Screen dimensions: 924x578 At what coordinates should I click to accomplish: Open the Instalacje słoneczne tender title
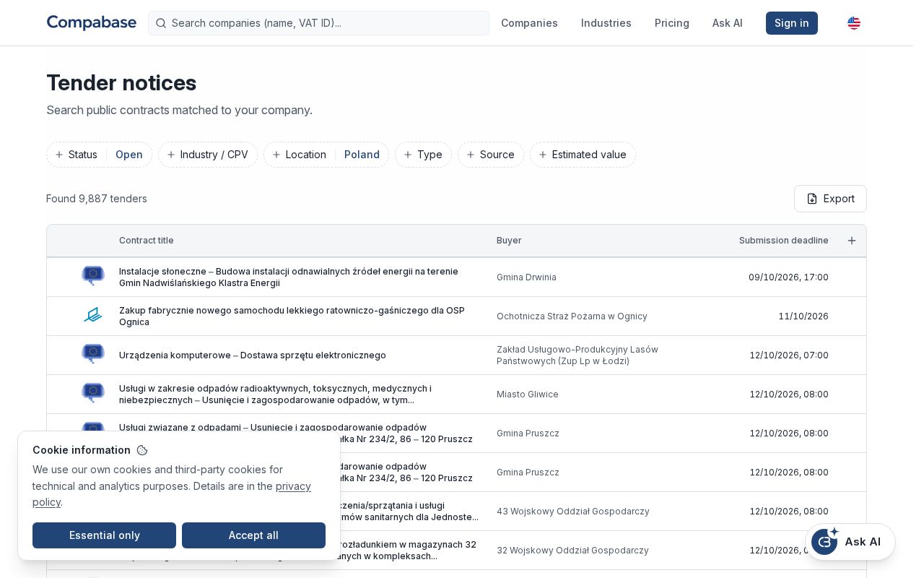click(289, 277)
